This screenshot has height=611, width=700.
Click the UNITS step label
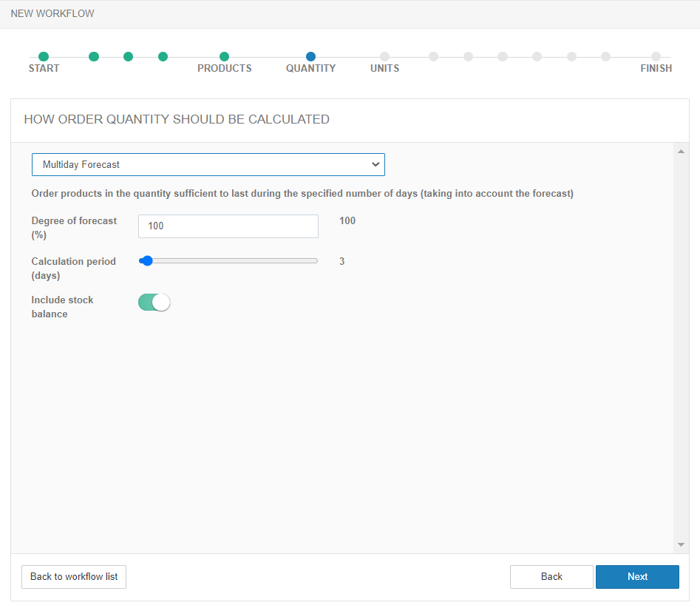(384, 69)
